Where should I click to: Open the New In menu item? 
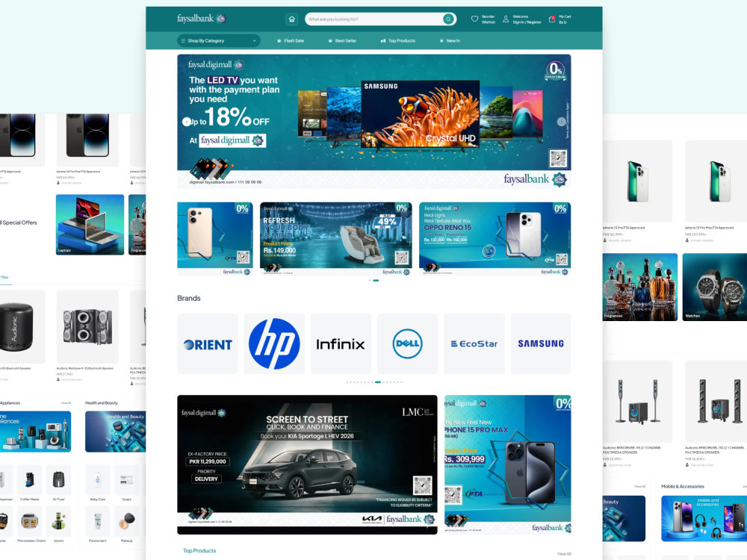coord(449,41)
